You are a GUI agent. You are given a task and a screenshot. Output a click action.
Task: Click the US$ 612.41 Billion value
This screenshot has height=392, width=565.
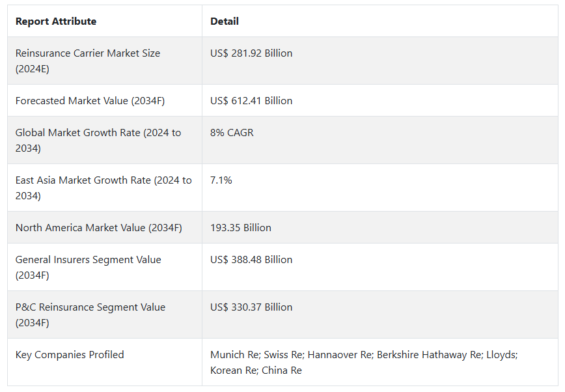pyautogui.click(x=251, y=101)
